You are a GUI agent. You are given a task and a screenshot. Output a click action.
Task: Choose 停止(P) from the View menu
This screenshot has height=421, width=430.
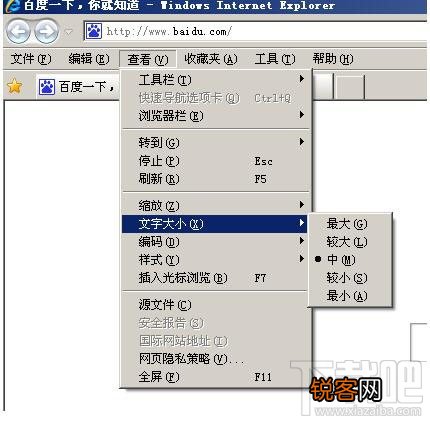point(215,161)
